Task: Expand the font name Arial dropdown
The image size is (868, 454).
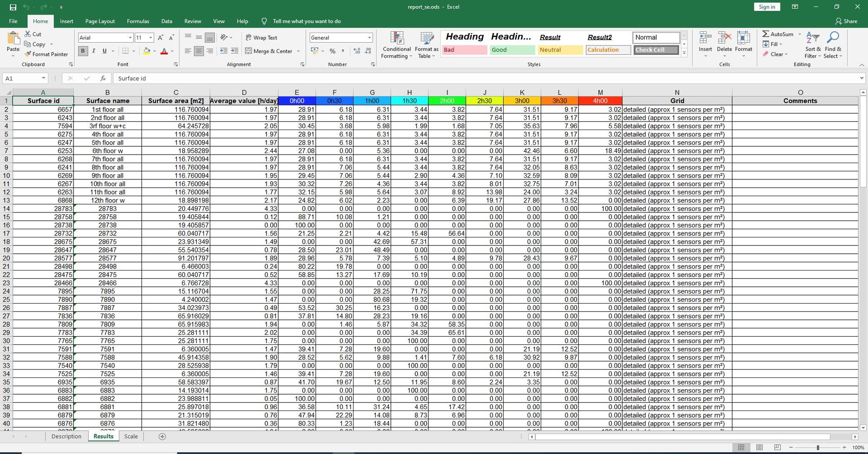Action: point(130,38)
